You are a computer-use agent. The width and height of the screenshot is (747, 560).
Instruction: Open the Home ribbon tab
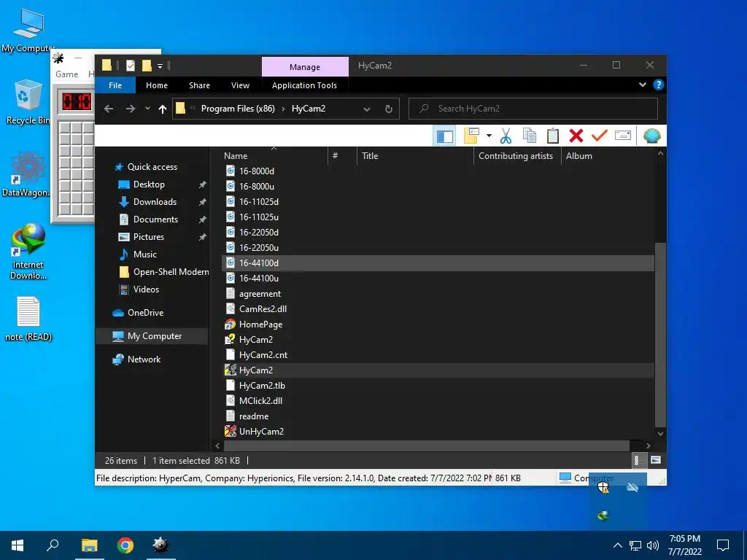(157, 85)
